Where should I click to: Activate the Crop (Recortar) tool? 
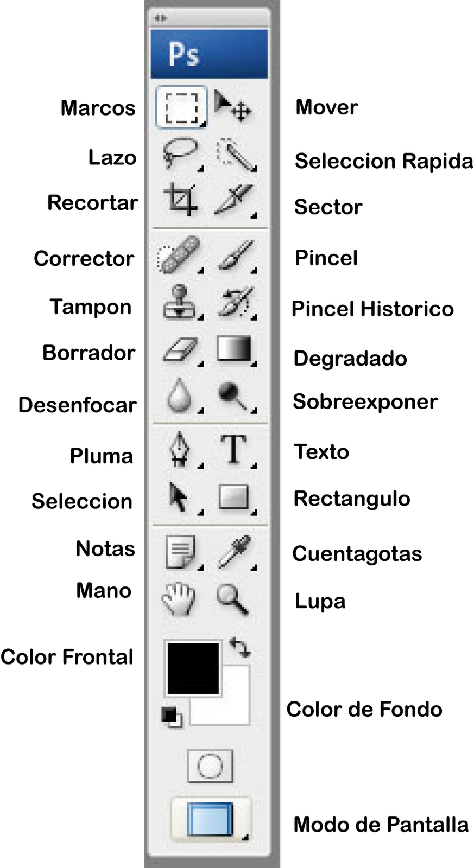[x=181, y=200]
